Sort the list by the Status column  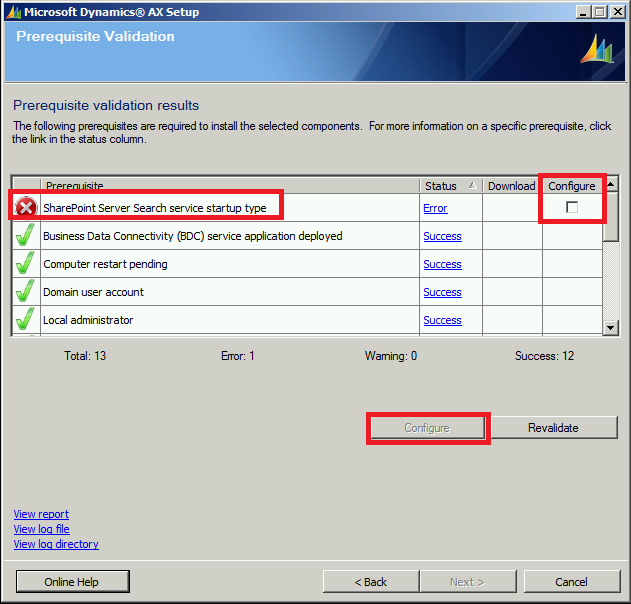451,186
